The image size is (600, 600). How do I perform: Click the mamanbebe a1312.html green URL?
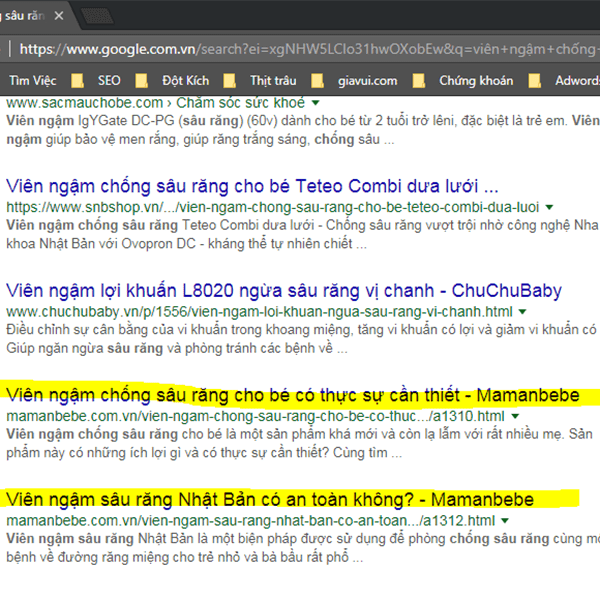250,521
